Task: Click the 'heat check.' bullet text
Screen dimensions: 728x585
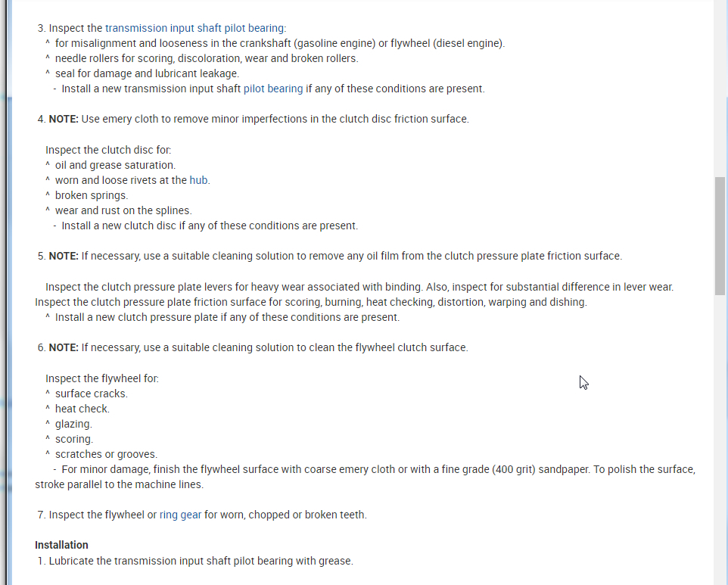Action: click(x=82, y=409)
